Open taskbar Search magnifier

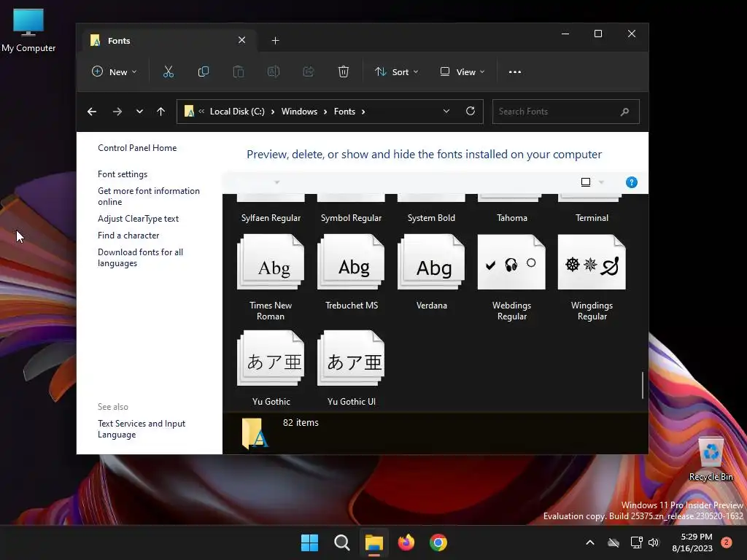point(341,542)
